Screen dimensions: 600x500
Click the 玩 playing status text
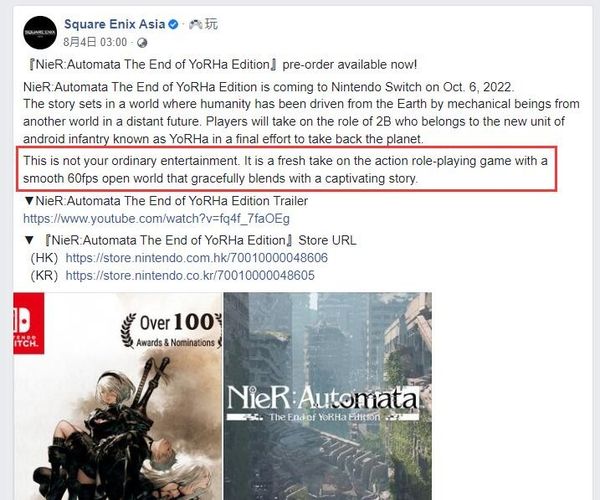click(x=211, y=24)
